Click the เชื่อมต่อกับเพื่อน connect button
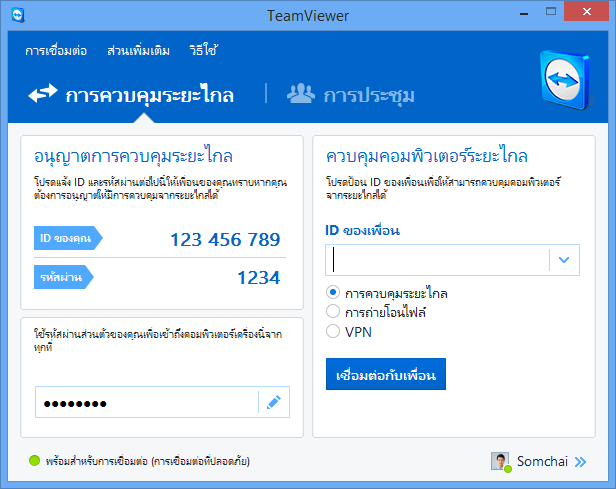Screen dimensions: 616x489 click(x=386, y=374)
